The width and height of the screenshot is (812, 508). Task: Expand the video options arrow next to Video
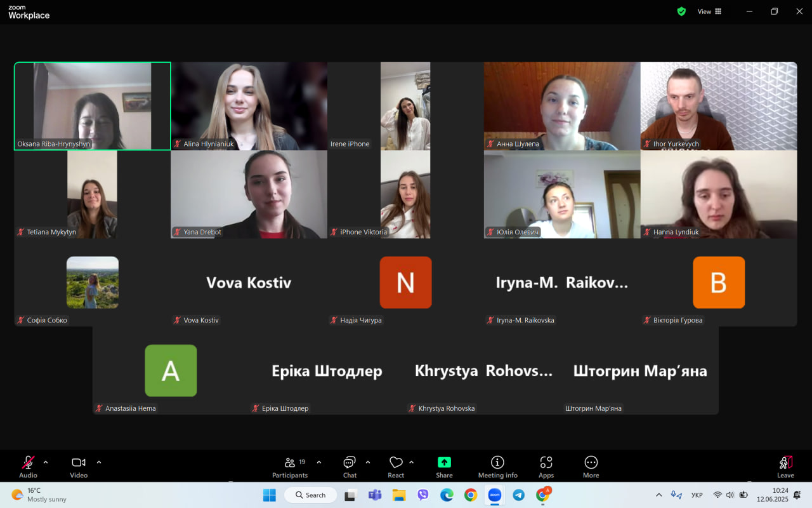pyautogui.click(x=99, y=462)
